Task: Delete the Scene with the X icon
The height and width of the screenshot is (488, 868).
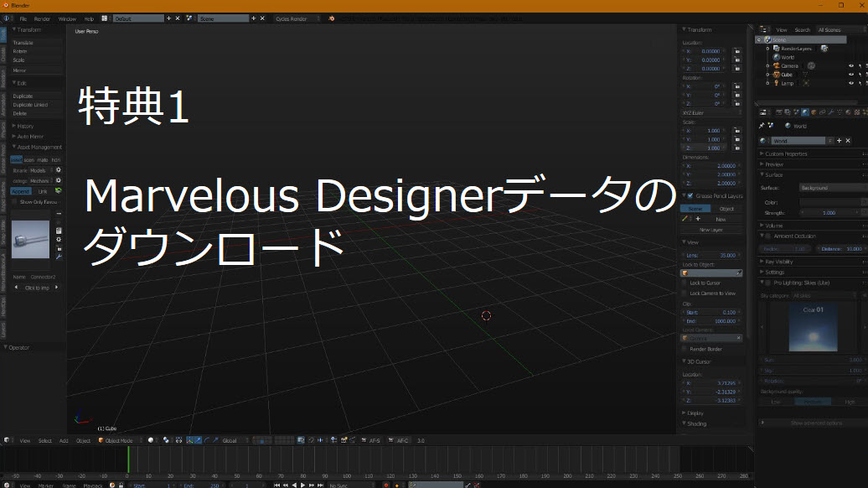Action: pos(262,18)
